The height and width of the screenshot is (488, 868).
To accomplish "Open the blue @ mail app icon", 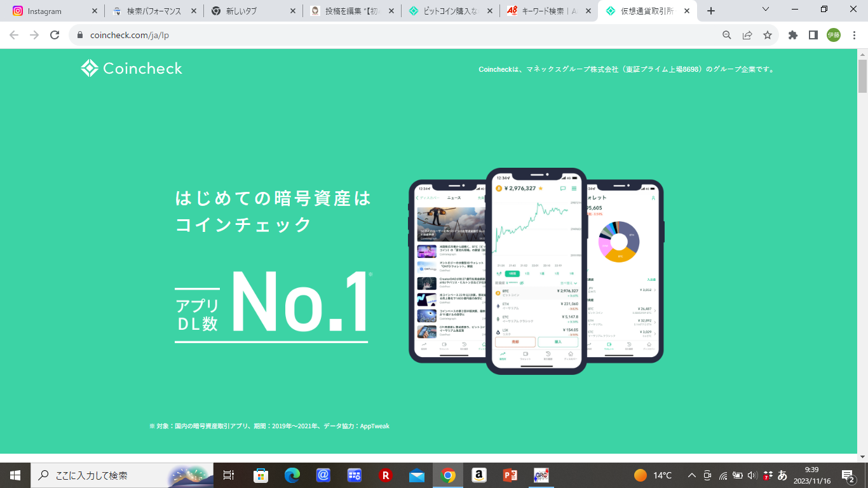I will 323,475.
